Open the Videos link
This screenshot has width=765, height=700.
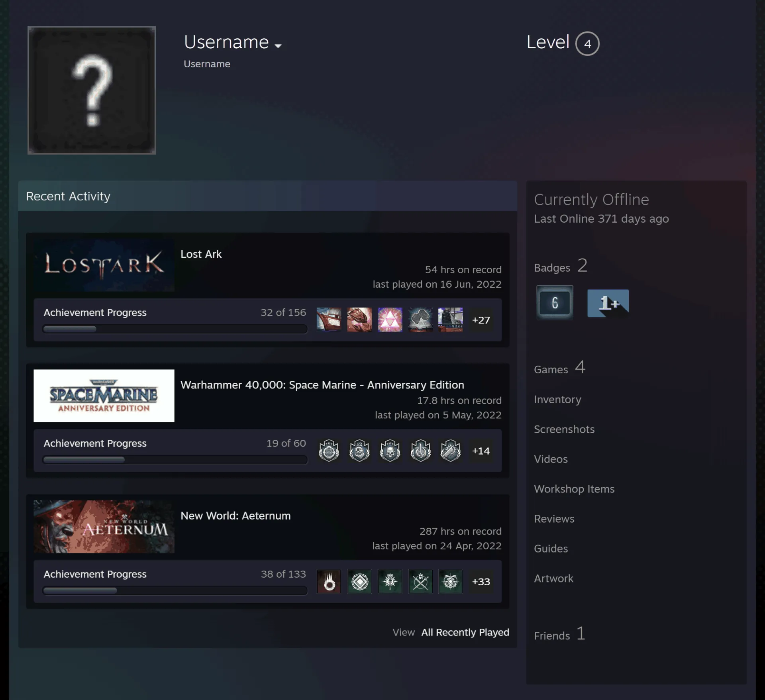[x=551, y=459]
